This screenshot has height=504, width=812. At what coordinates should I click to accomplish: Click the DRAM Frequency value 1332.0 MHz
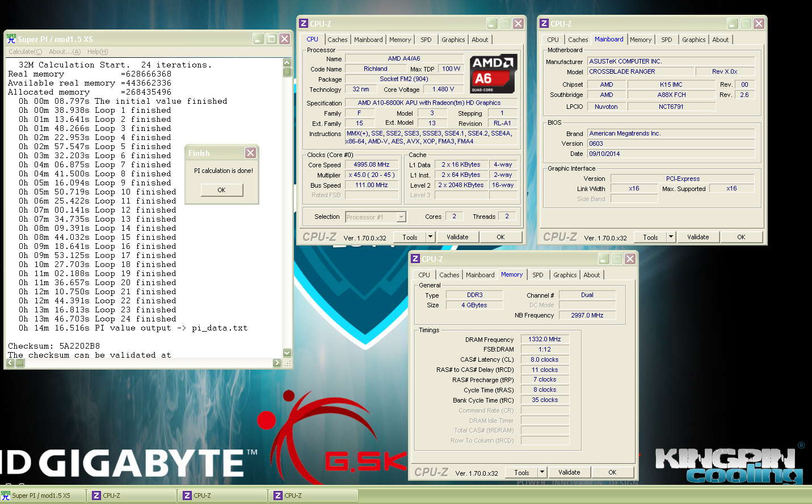tap(545, 339)
